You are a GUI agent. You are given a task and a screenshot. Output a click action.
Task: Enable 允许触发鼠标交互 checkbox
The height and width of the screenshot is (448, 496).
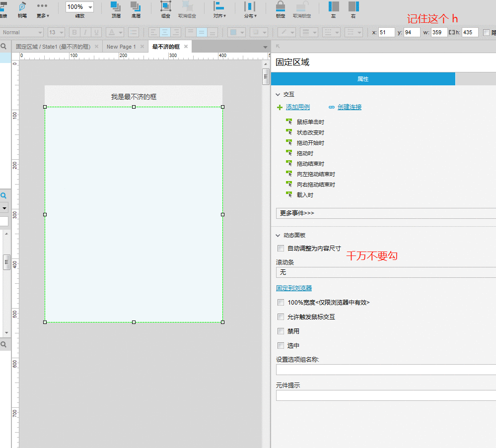point(281,317)
